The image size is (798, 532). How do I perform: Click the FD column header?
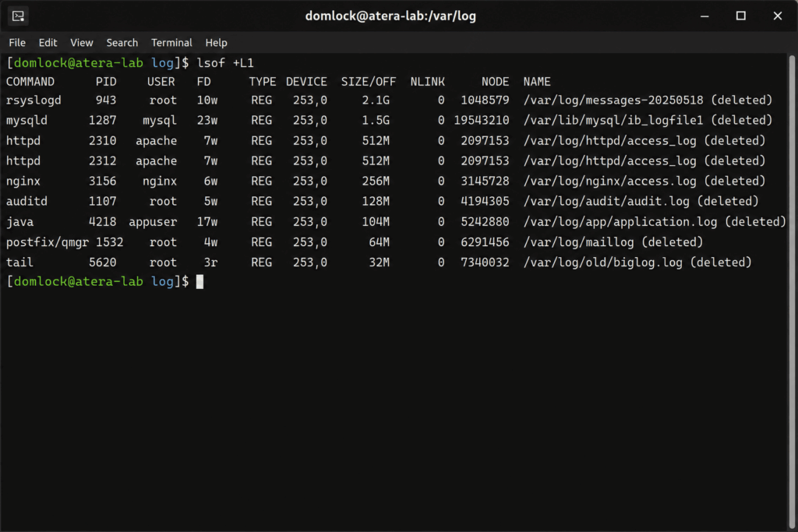click(x=203, y=82)
